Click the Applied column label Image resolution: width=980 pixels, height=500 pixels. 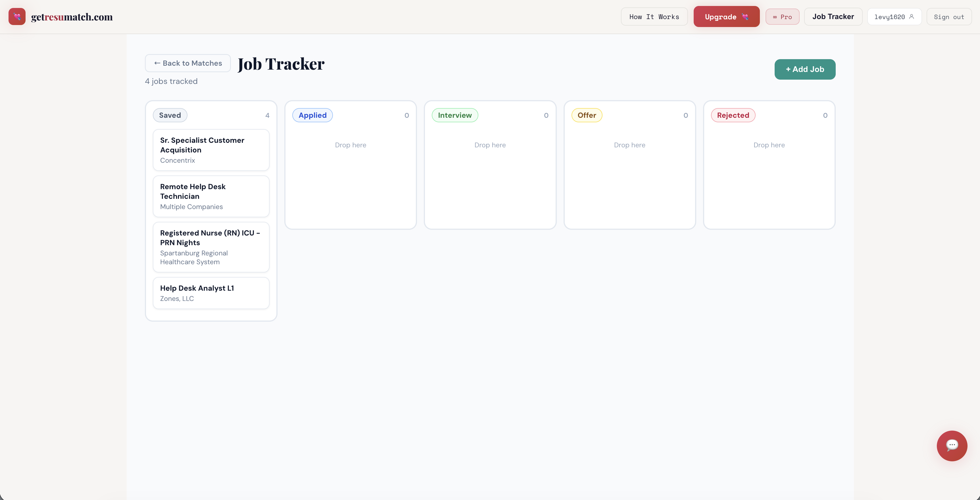point(312,115)
